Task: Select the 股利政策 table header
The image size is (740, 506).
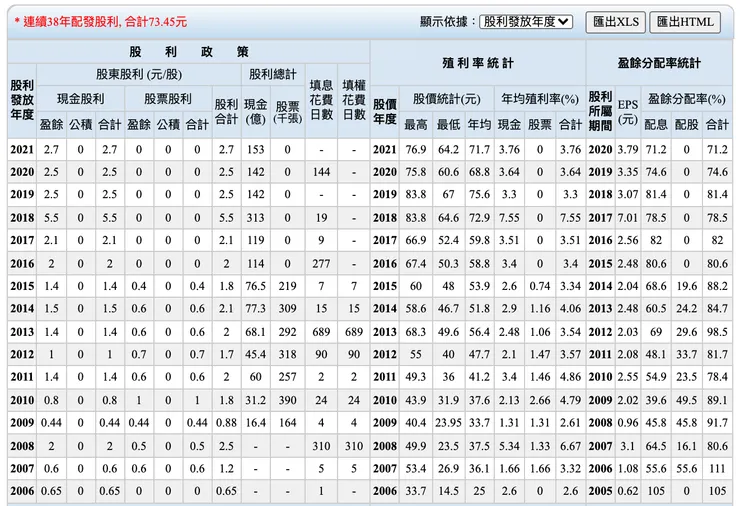Action: [188, 51]
